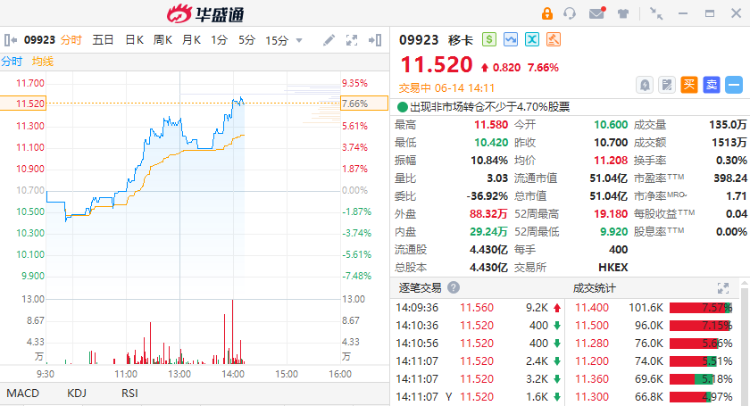
Task: Select the 5分 timeframe
Action: pyautogui.click(x=247, y=40)
